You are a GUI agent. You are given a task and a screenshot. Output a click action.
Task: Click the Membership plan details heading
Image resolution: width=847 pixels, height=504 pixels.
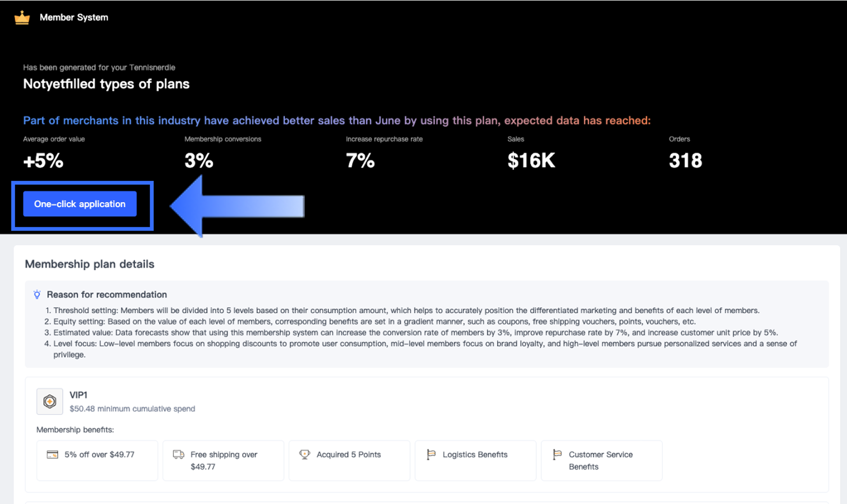coord(90,264)
